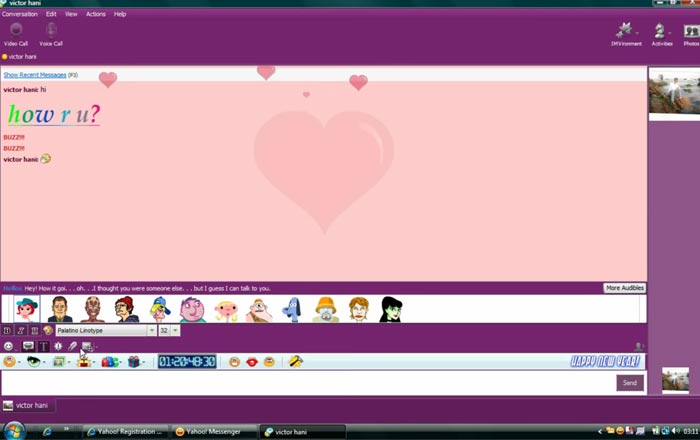Select the green-faced witch audible
Image resolution: width=700 pixels, height=440 pixels.
pos(391,309)
